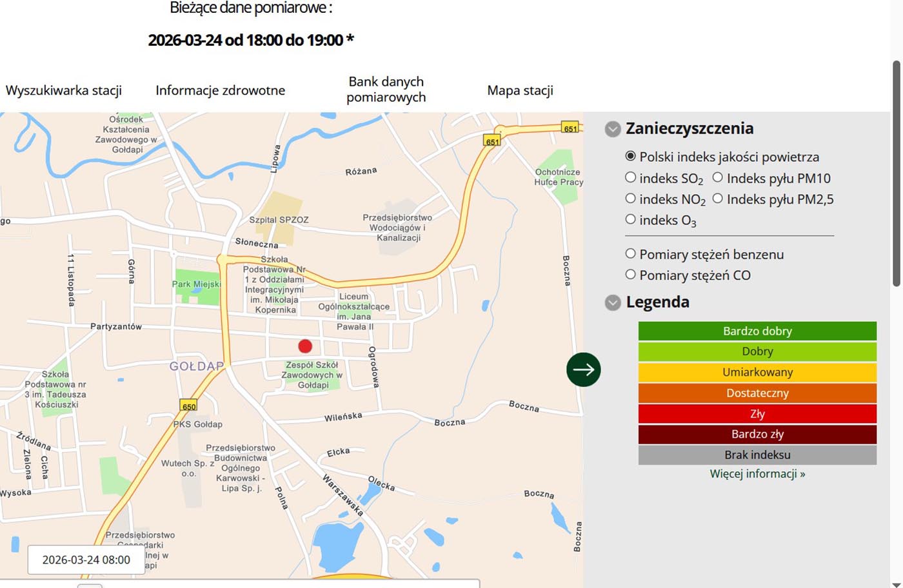Select the indeks SO2 radio button
This screenshot has height=588, width=903.
(x=631, y=177)
